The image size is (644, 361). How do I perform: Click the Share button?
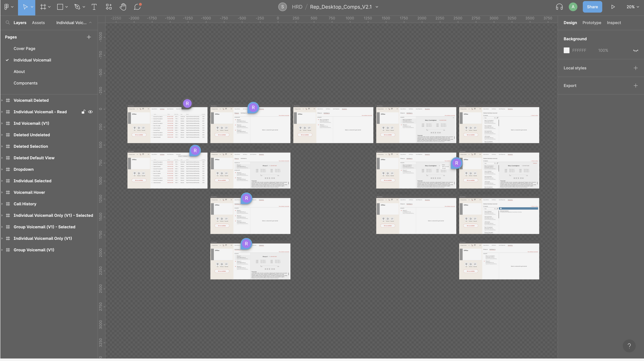pyautogui.click(x=592, y=7)
